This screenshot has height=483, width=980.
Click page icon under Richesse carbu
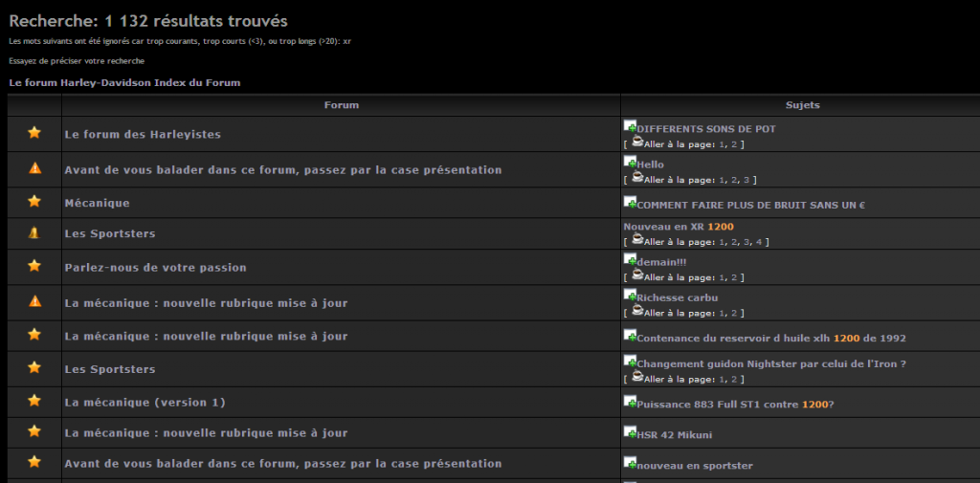636,311
